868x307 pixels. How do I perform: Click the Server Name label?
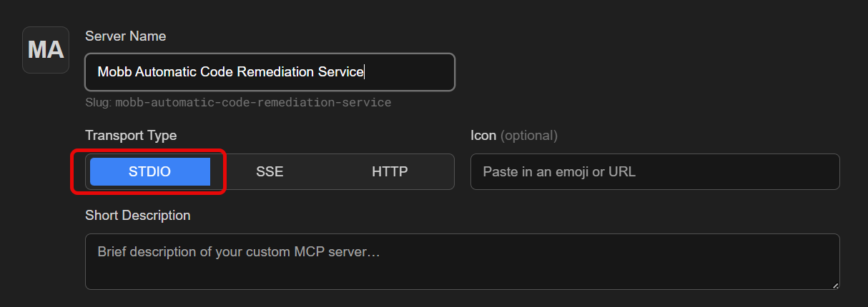tap(125, 36)
